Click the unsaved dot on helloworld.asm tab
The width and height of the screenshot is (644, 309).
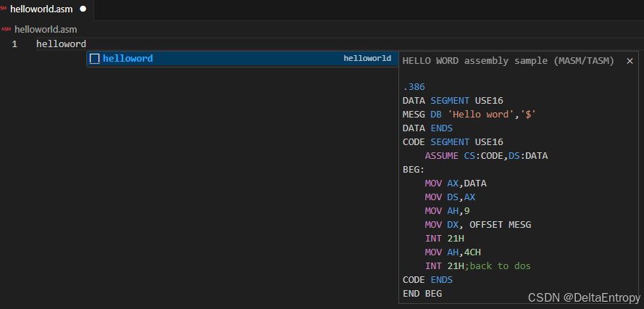click(x=83, y=9)
